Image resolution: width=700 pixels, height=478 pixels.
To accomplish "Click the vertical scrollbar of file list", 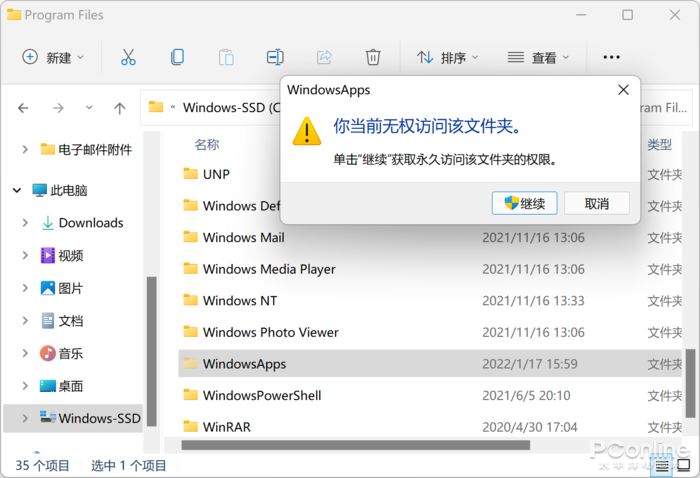I will click(x=690, y=383).
